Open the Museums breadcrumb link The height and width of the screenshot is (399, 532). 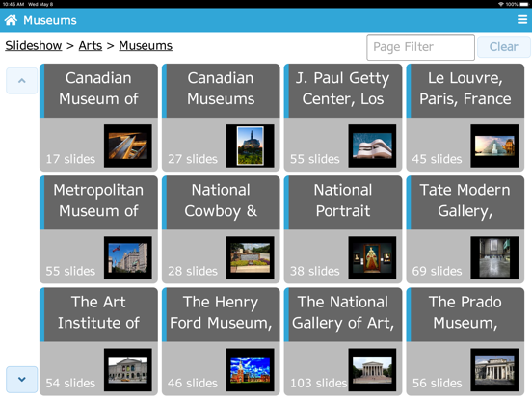pyautogui.click(x=146, y=46)
